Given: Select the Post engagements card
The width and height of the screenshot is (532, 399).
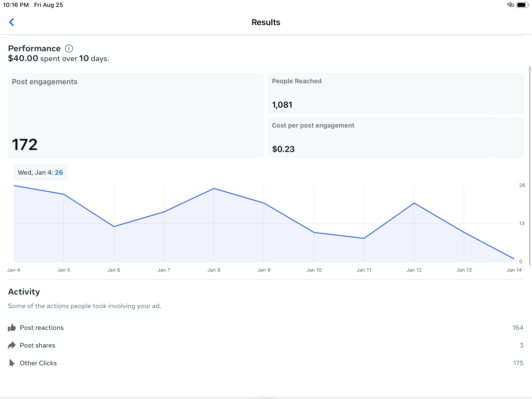Looking at the screenshot, I should click(x=136, y=115).
